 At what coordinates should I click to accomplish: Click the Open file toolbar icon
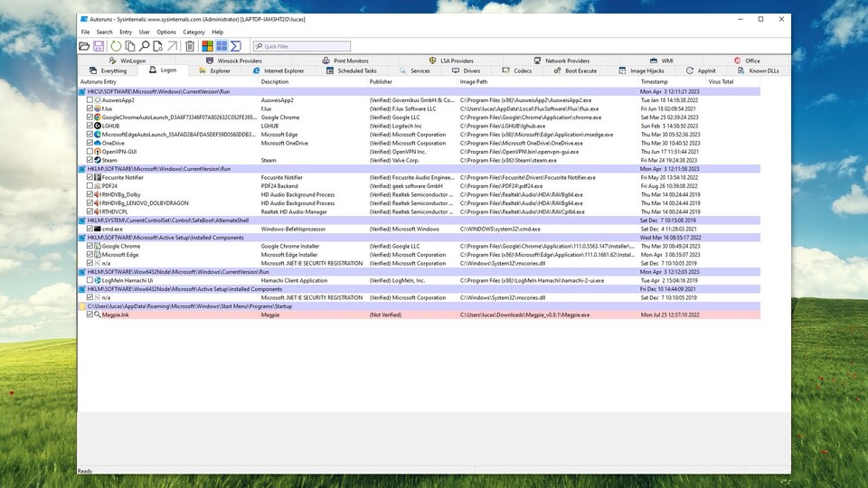84,46
